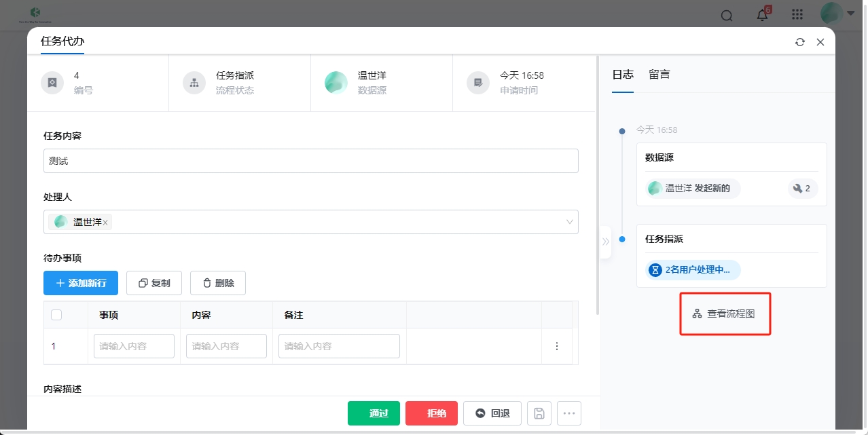
Task: Open the more actions ellipsis button
Action: click(569, 413)
